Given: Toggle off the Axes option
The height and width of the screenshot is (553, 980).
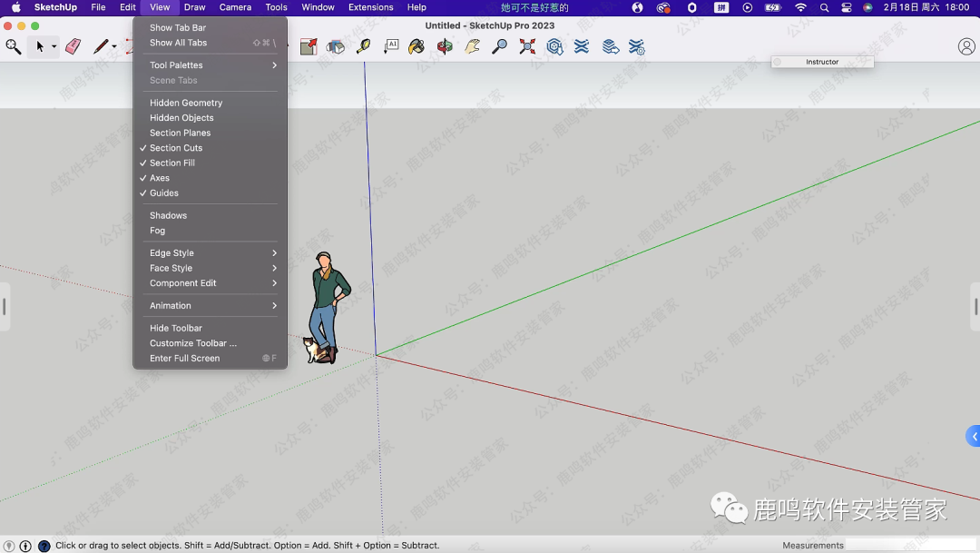Looking at the screenshot, I should click(160, 178).
